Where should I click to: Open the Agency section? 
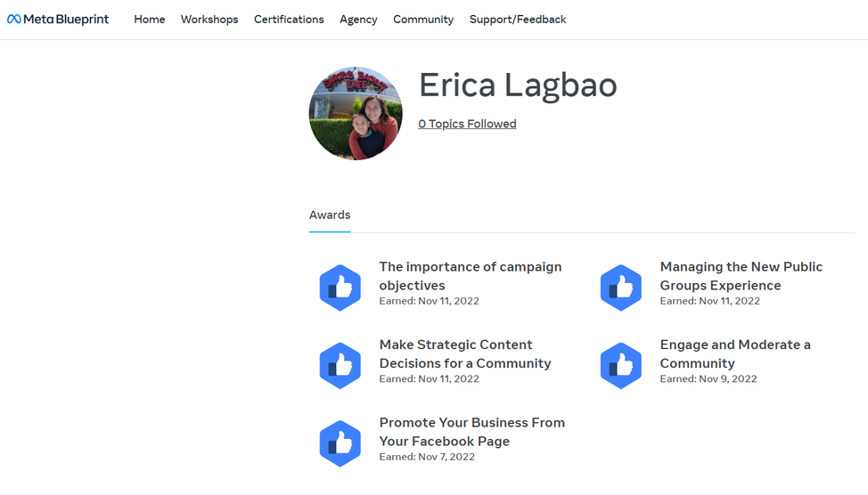click(x=358, y=20)
